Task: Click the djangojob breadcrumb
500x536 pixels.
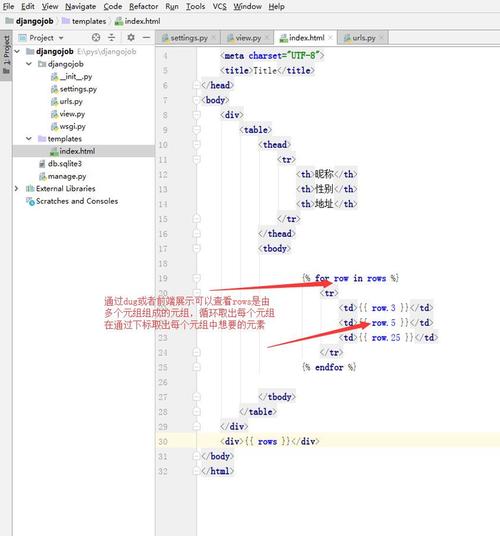Action: tap(30, 21)
